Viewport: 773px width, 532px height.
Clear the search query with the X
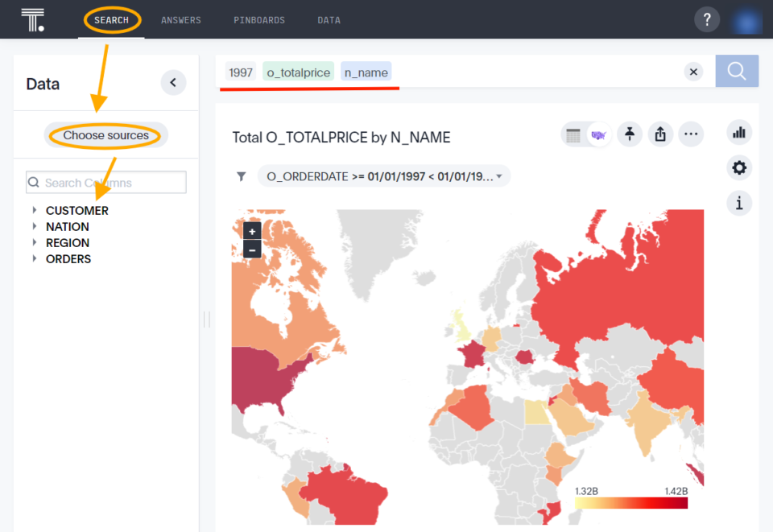(x=693, y=71)
